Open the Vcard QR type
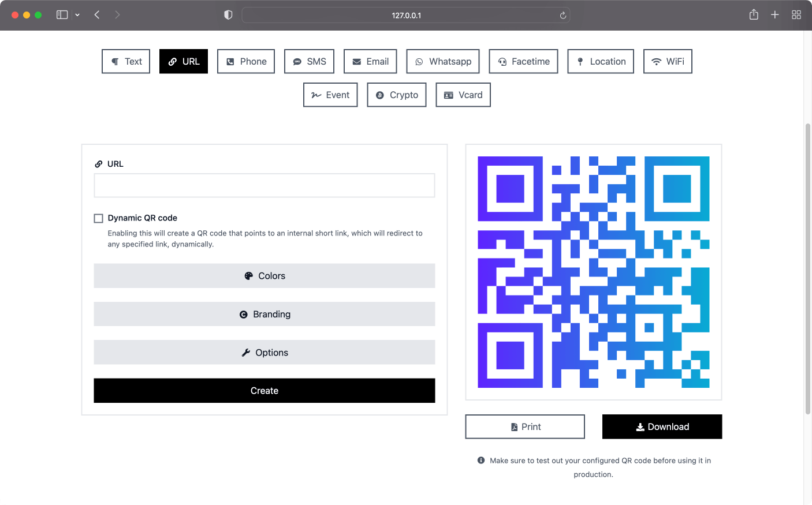812x505 pixels. 463,95
